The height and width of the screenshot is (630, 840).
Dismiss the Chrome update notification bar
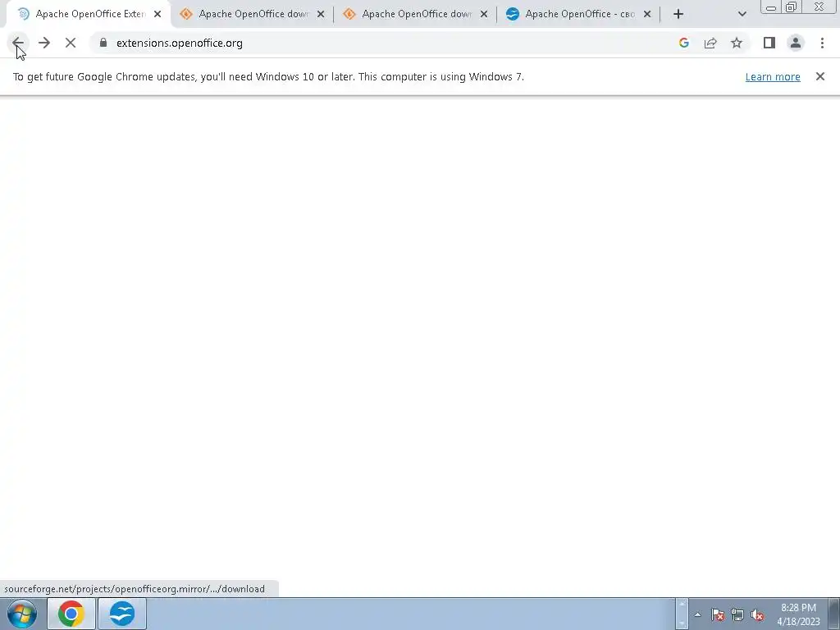(x=820, y=76)
